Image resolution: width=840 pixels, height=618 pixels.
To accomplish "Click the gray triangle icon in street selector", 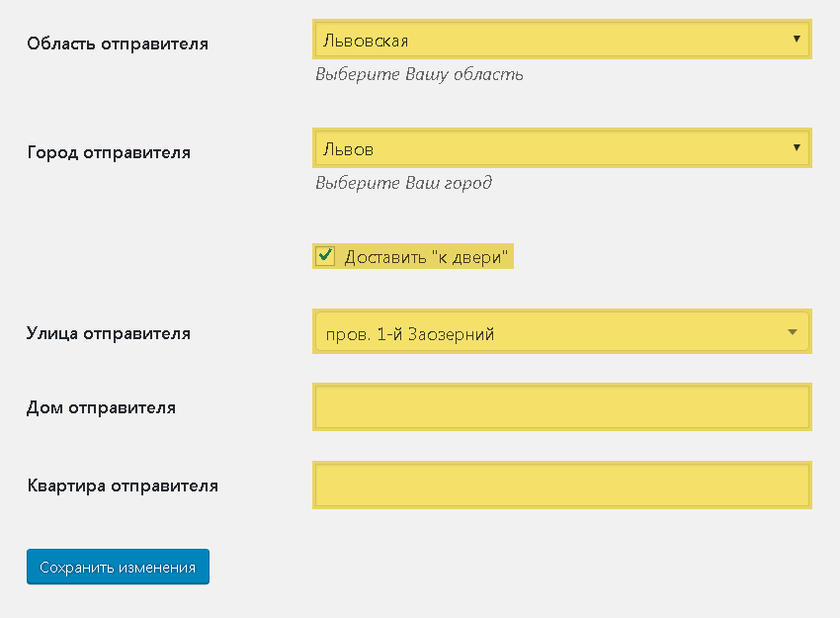I will point(793,332).
